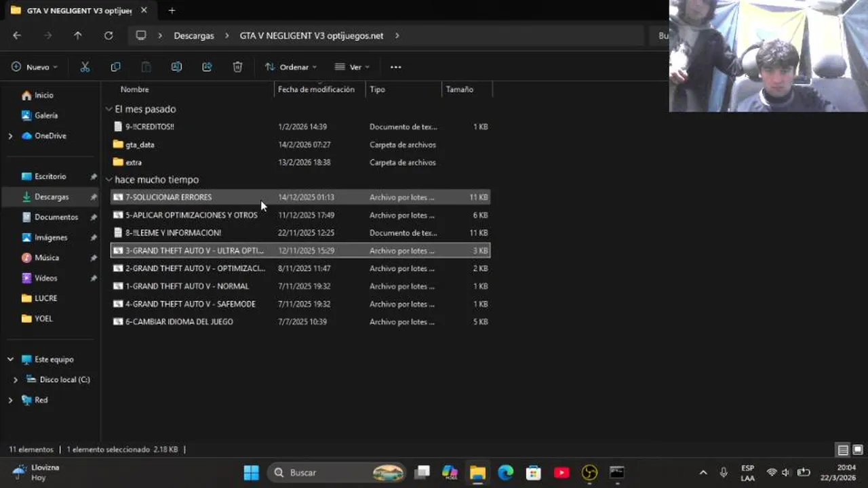Viewport: 868px width, 488px height.
Task: Open Windows Start button
Action: 251,472
